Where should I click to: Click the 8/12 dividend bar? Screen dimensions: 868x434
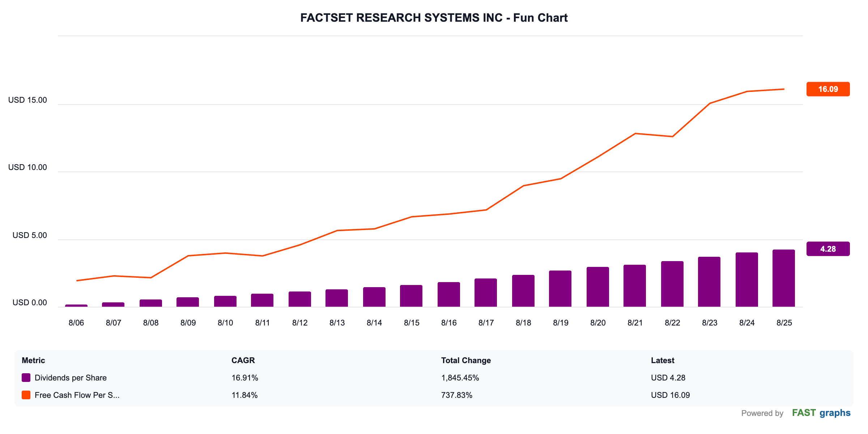pyautogui.click(x=300, y=299)
